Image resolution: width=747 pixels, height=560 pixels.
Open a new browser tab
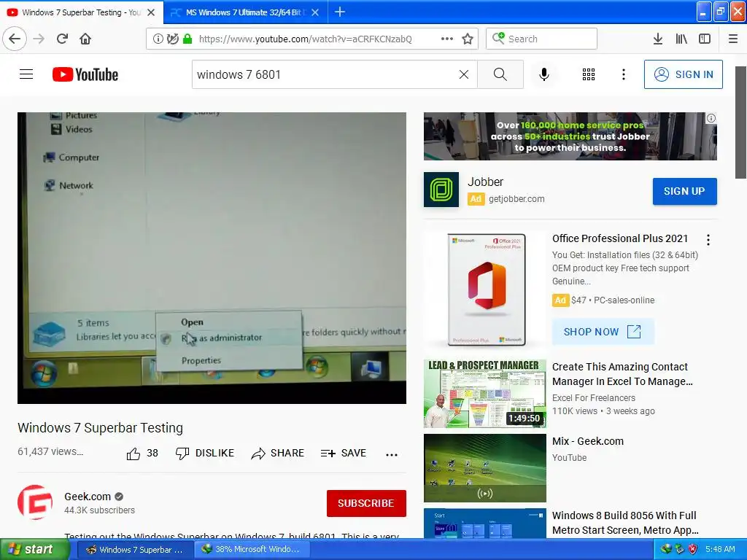tap(340, 12)
